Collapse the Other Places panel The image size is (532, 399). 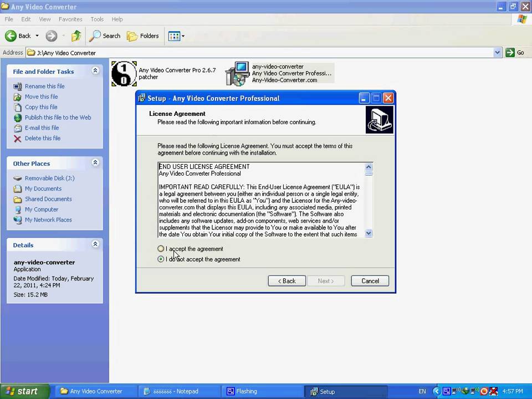pyautogui.click(x=95, y=162)
